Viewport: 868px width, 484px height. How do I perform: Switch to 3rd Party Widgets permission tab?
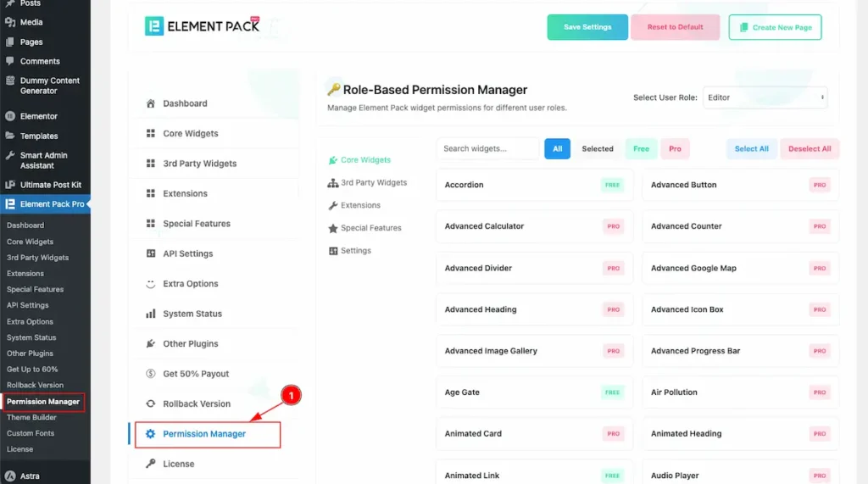click(368, 183)
